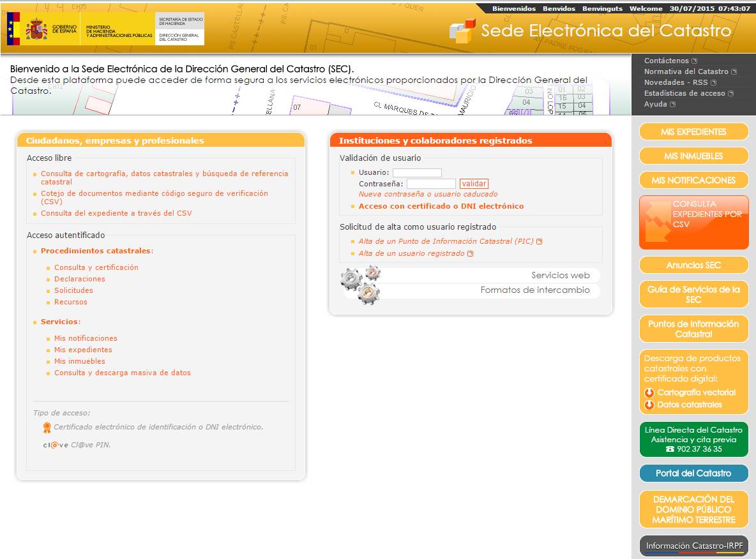Image resolution: width=756 pixels, height=559 pixels.
Task: Switch language to Bienvenidos
Action: pyautogui.click(x=514, y=9)
